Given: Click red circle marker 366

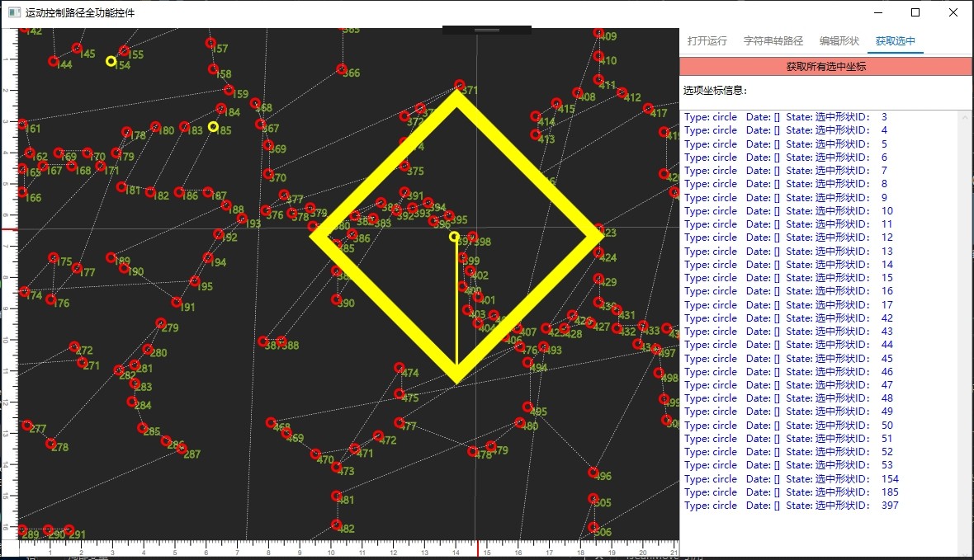Looking at the screenshot, I should coord(341,69).
